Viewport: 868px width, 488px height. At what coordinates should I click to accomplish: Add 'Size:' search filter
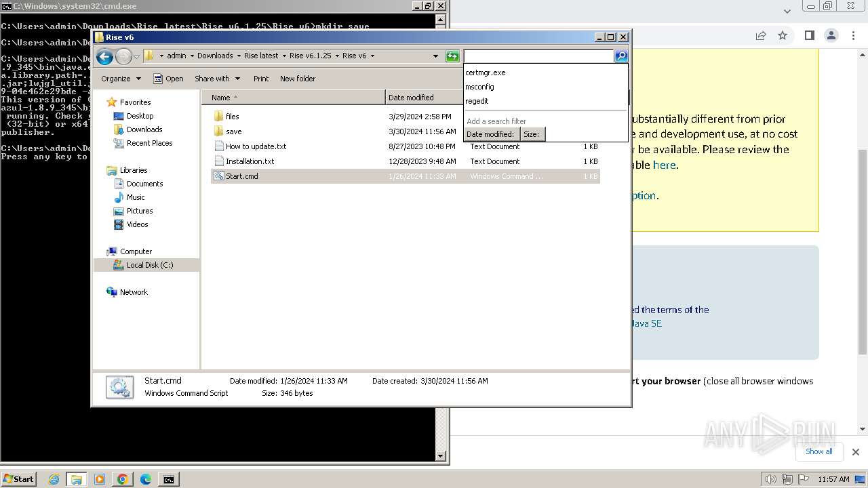click(532, 134)
